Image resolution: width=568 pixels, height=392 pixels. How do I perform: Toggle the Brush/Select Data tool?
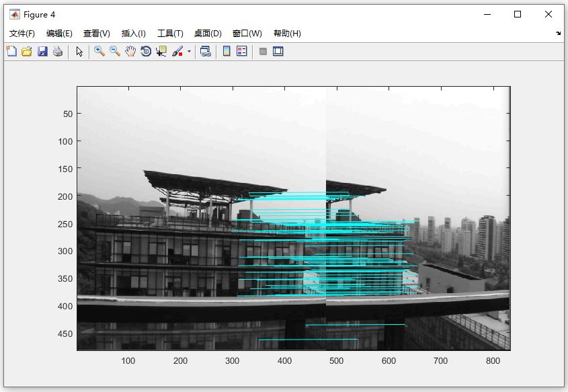pos(177,52)
